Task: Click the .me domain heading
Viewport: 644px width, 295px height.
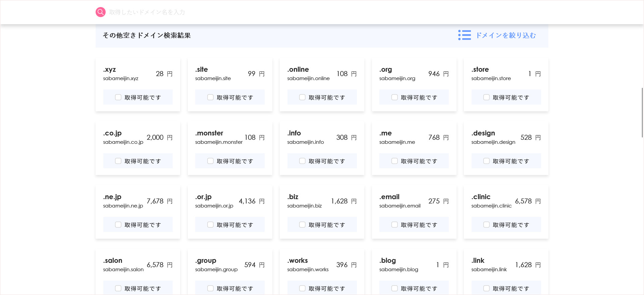Action: (x=385, y=133)
